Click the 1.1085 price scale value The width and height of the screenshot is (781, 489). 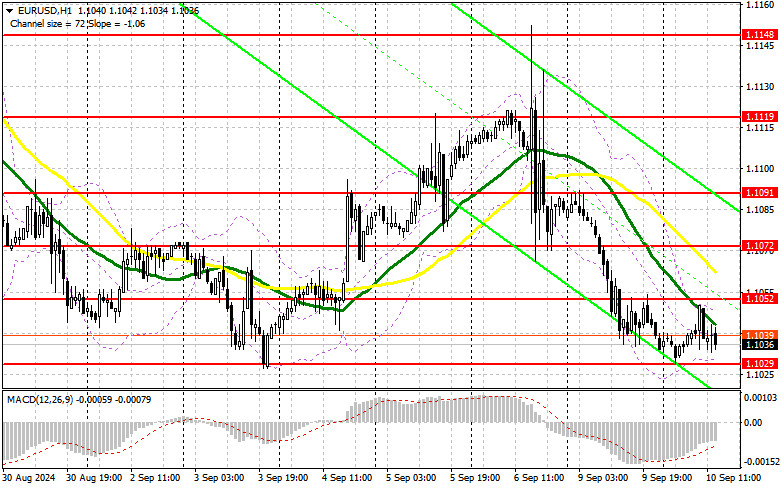tap(760, 210)
